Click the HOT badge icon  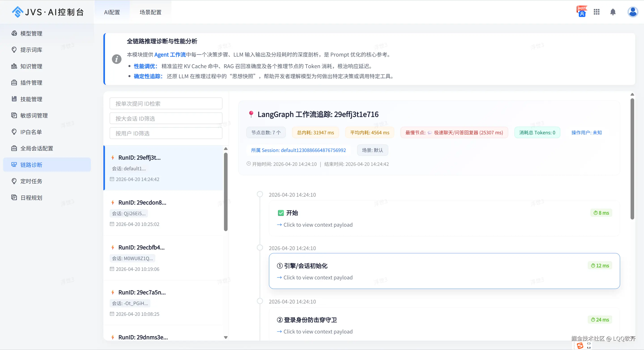pos(582,11)
